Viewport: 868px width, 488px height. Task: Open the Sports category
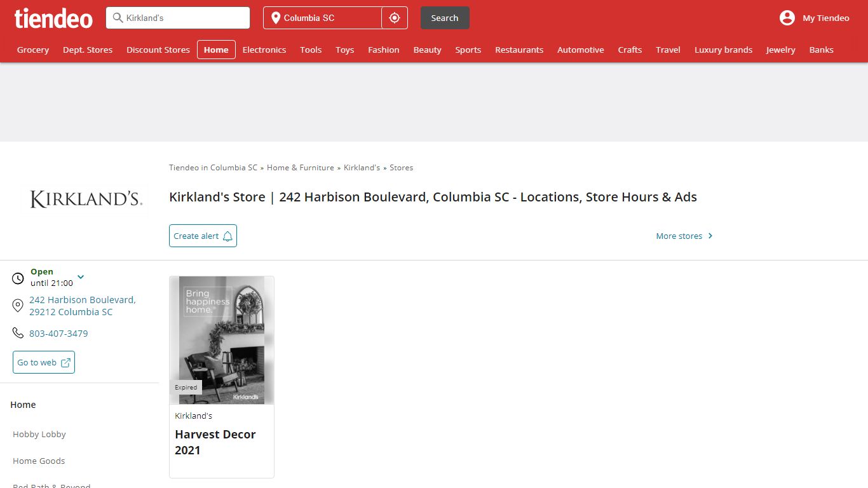pos(468,50)
